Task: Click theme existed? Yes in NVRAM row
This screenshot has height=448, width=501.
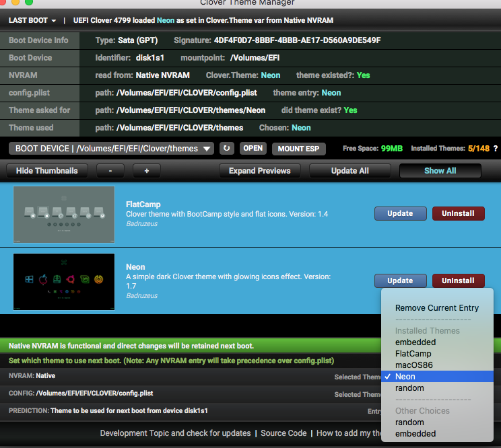Action: coord(363,75)
